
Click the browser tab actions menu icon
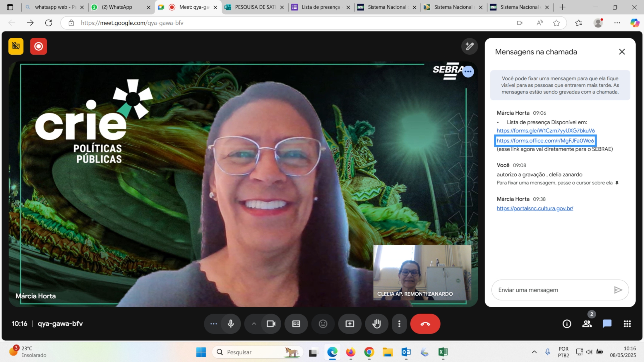(10, 7)
